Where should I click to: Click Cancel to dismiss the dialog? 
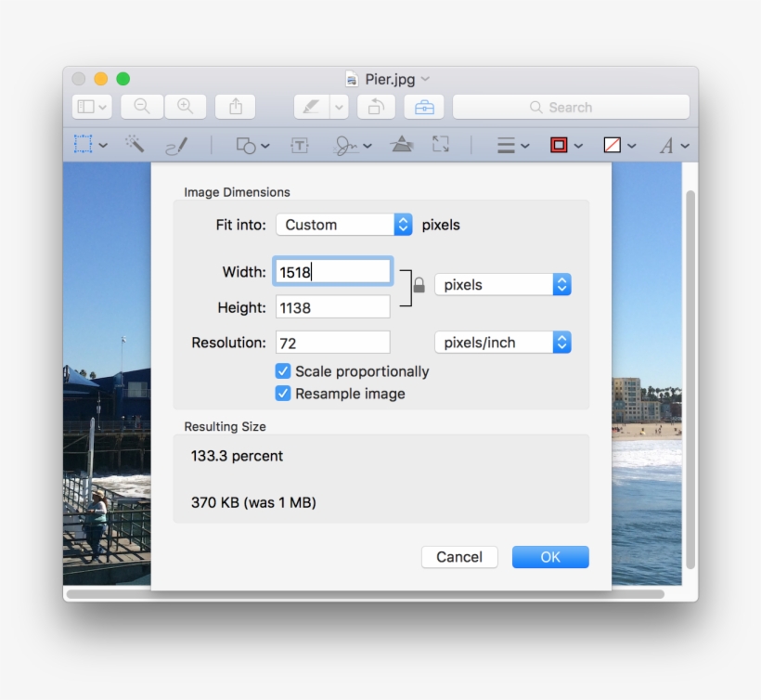point(459,557)
